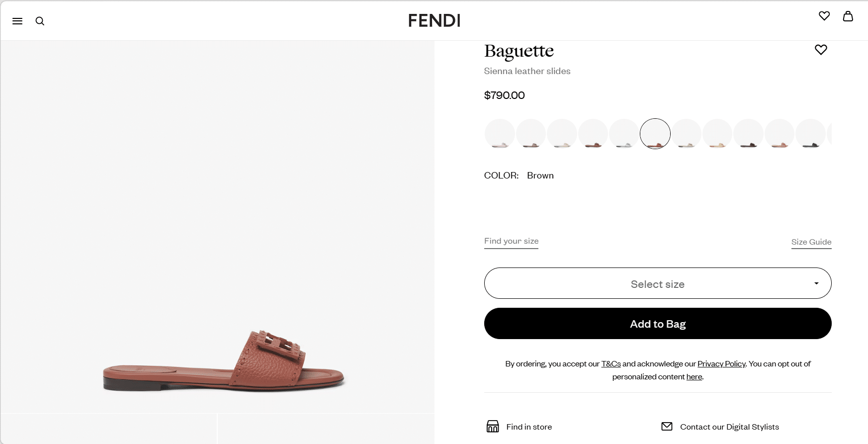Open the Privacy Policy link
The width and height of the screenshot is (868, 444).
tap(721, 364)
